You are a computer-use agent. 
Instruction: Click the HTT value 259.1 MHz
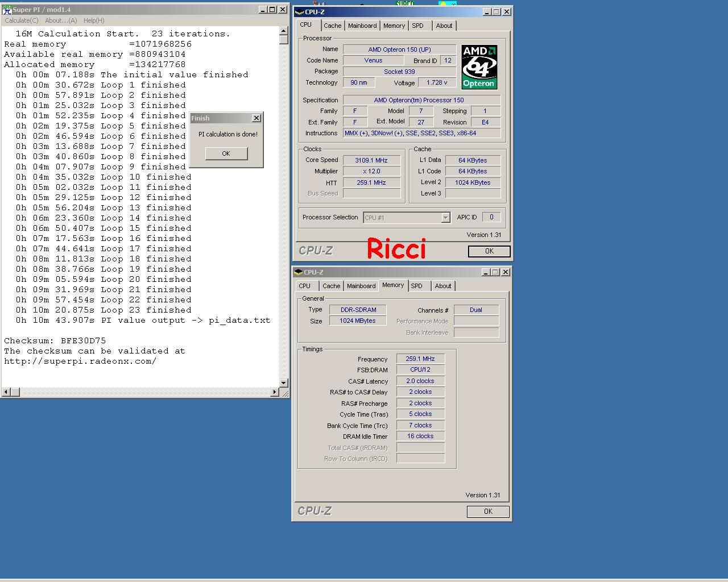tap(371, 182)
